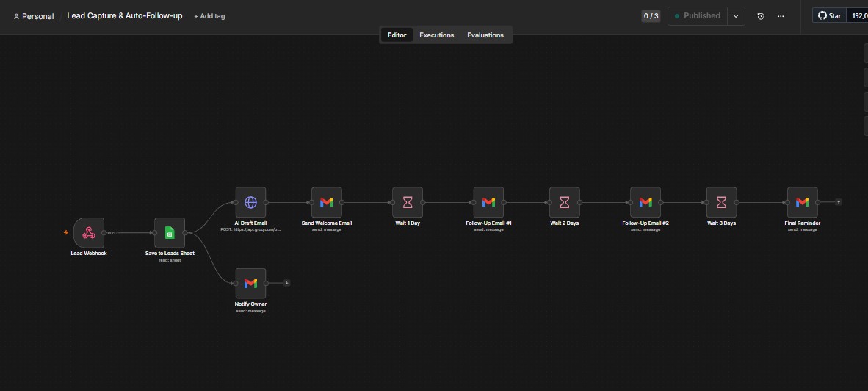868x391 pixels.
Task: Select the Wait 2 Days node
Action: click(x=565, y=202)
